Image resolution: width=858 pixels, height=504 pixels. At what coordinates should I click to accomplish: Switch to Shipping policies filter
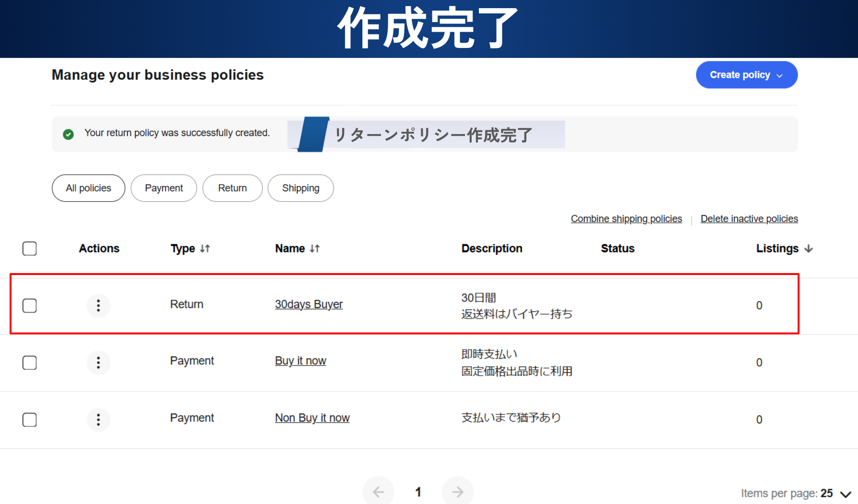pyautogui.click(x=301, y=188)
